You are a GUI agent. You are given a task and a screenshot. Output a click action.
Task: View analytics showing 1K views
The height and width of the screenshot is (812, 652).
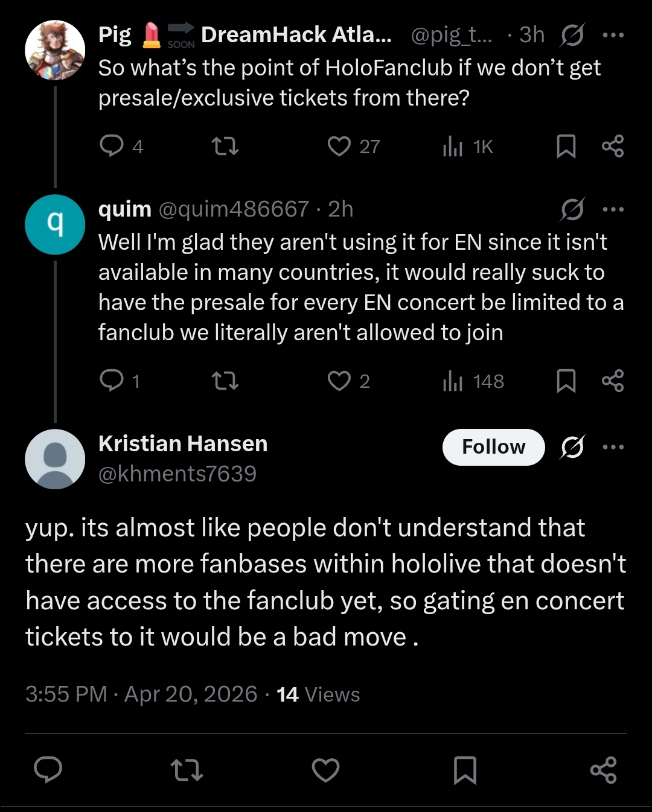468,146
